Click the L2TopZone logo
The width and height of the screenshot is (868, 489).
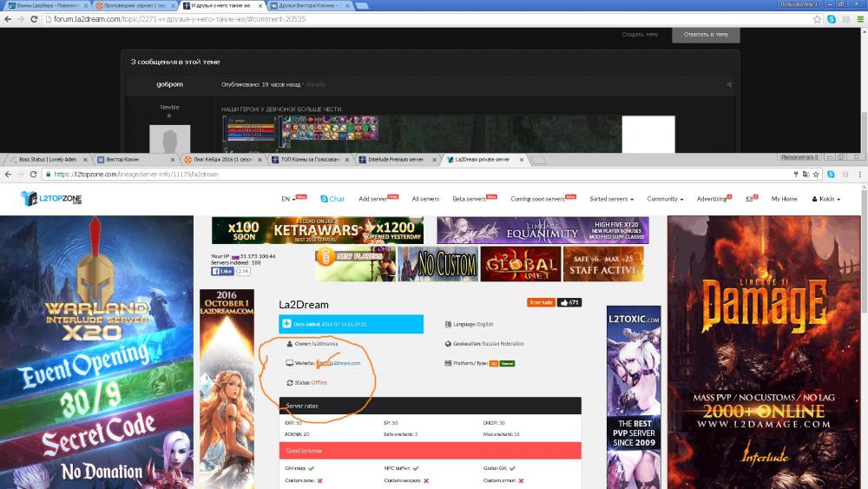pyautogui.click(x=51, y=198)
